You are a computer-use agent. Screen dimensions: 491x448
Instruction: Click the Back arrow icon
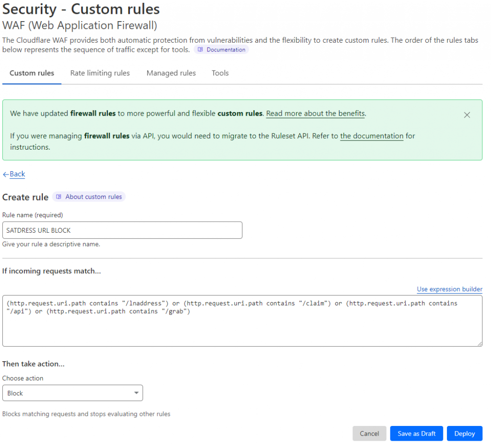click(x=6, y=175)
